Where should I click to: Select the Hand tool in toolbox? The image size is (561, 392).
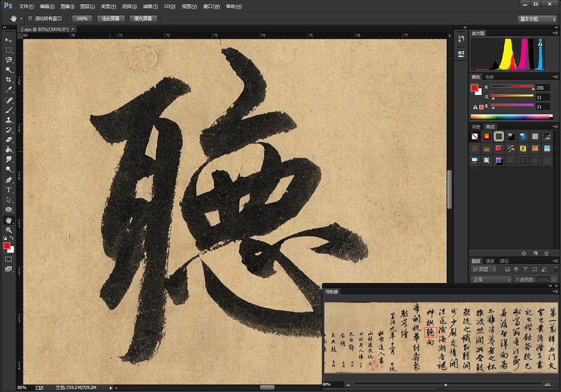point(9,220)
